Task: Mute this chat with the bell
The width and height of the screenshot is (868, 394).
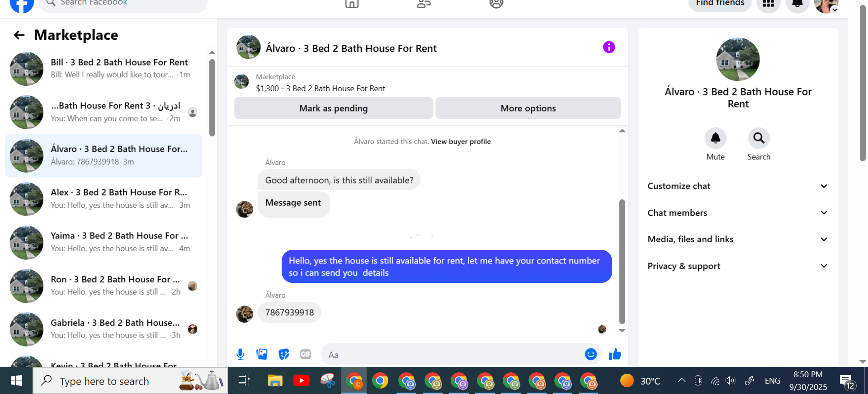Action: point(715,138)
